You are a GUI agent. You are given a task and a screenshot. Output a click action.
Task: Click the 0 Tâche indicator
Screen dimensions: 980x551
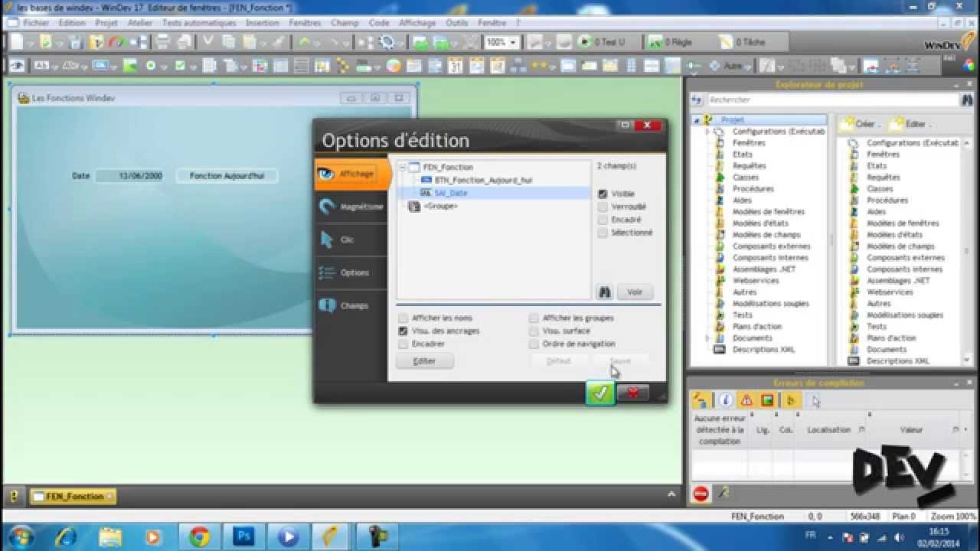pyautogui.click(x=741, y=42)
